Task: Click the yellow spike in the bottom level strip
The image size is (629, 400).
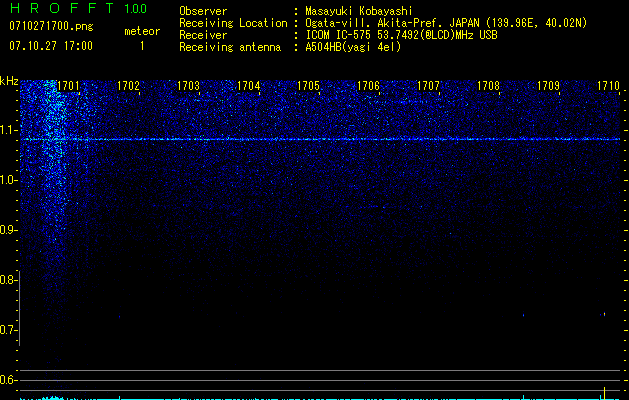Action: [605, 393]
